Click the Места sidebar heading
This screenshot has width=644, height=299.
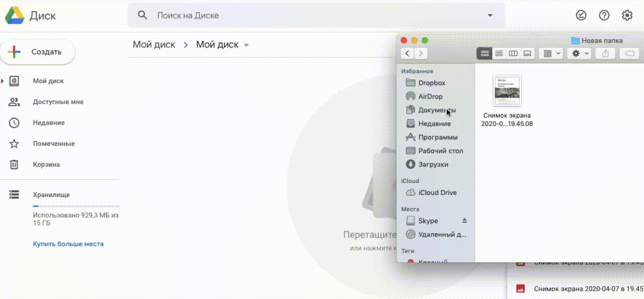pos(410,209)
